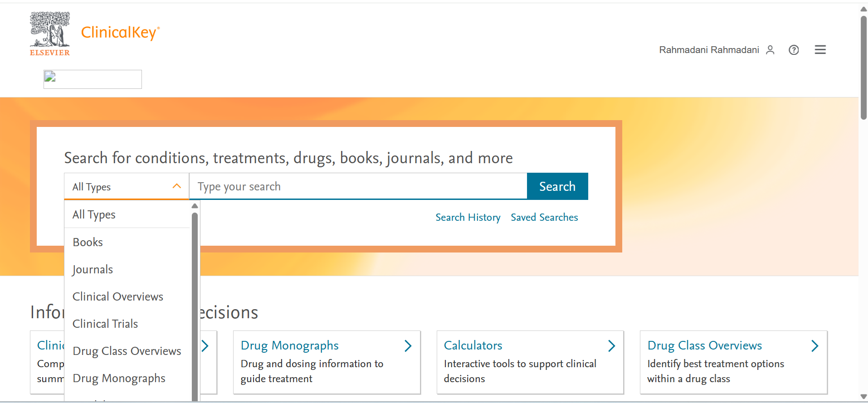This screenshot has height=403, width=868.
Task: Click the Type your search field
Action: pyautogui.click(x=358, y=186)
